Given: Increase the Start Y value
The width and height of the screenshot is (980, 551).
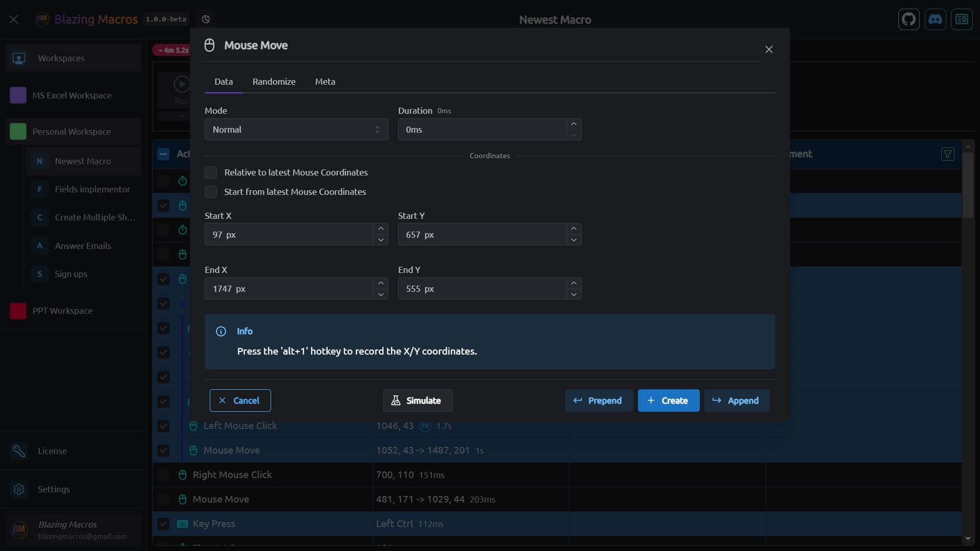Looking at the screenshot, I should (x=574, y=229).
